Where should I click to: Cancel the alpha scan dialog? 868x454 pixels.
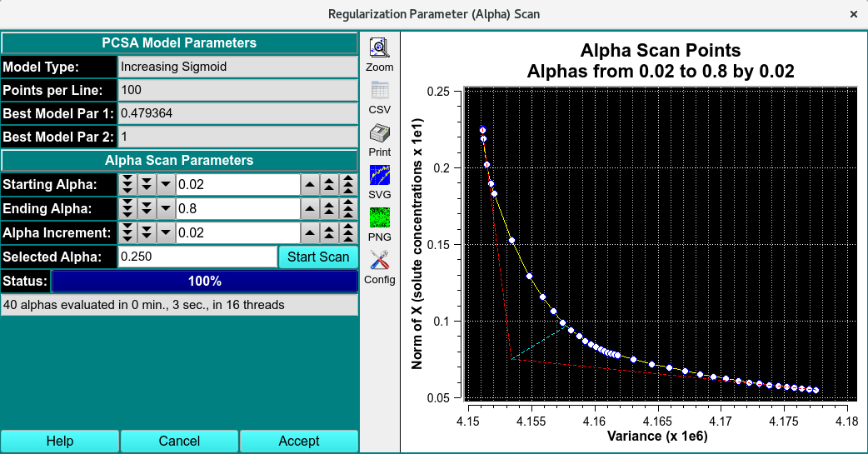point(179,441)
